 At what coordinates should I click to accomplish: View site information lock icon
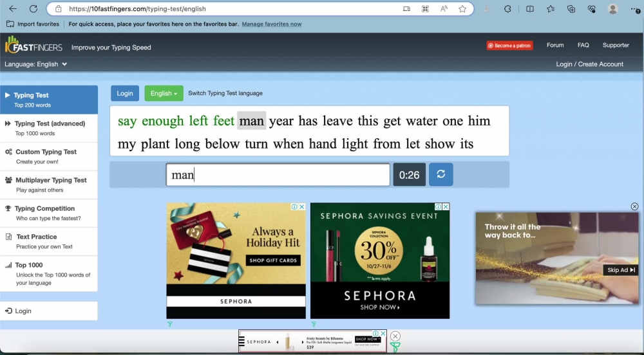click(x=59, y=8)
